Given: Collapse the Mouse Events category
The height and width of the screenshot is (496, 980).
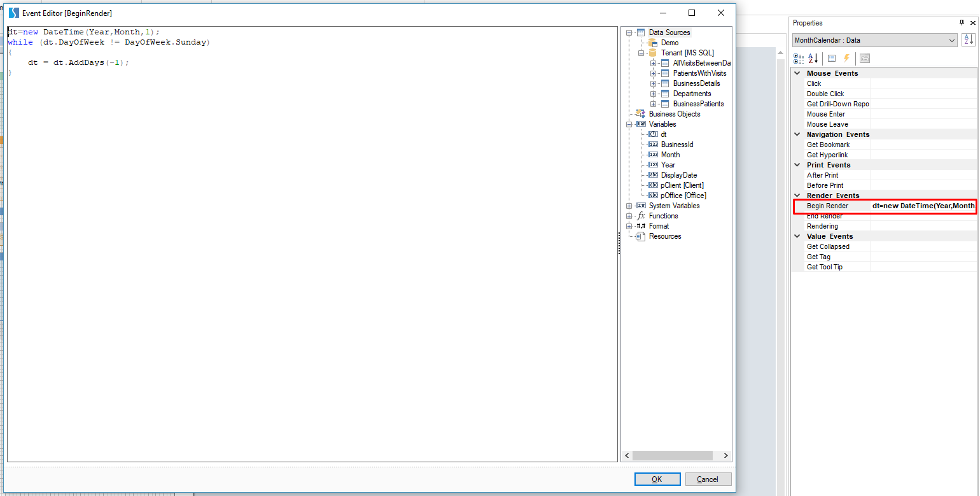Looking at the screenshot, I should pos(798,73).
